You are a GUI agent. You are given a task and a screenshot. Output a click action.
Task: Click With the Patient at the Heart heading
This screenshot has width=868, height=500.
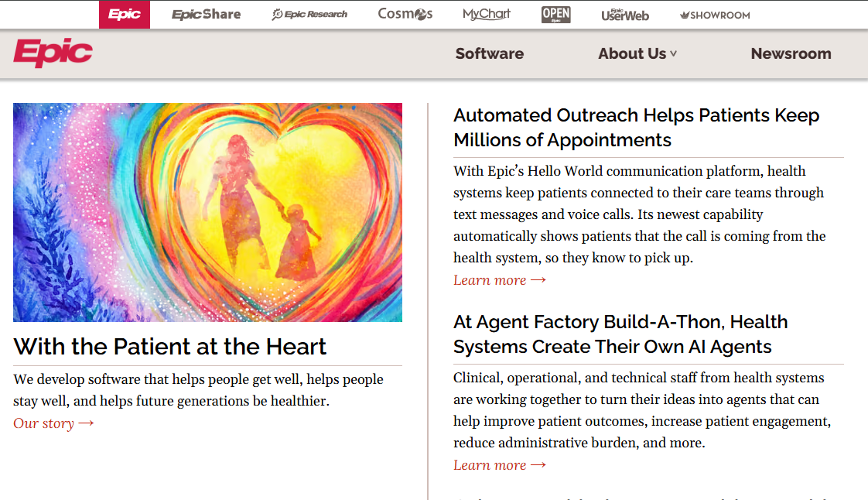pos(170,347)
